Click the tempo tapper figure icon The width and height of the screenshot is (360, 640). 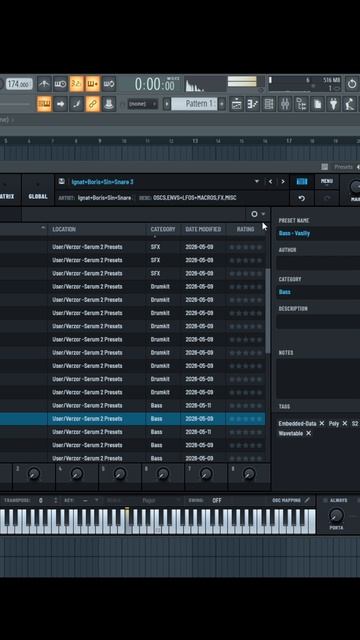349,104
